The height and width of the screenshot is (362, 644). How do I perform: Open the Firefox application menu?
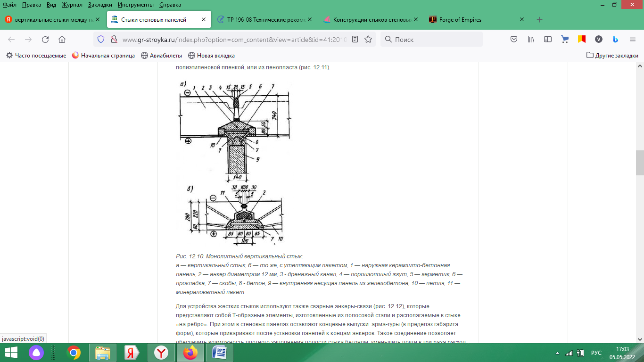tap(632, 40)
